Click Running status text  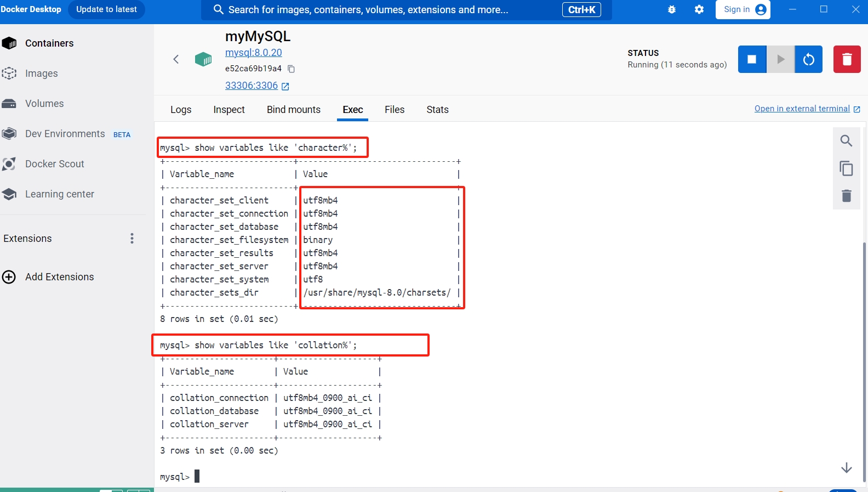(677, 65)
